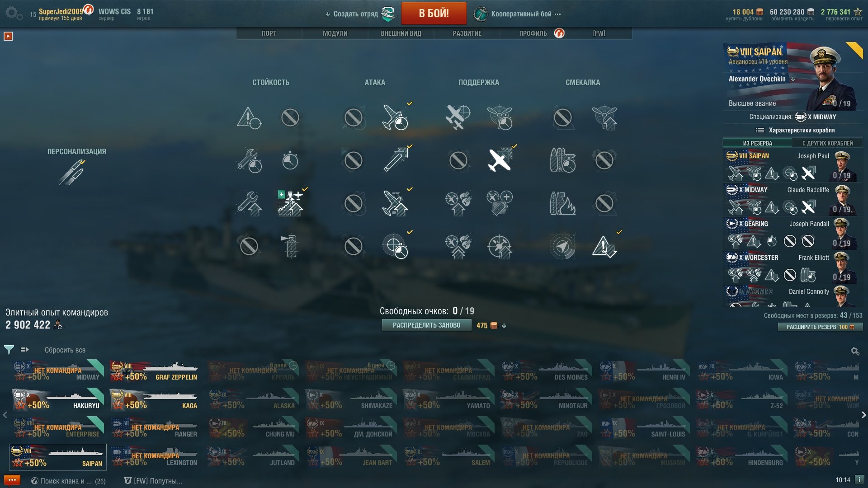
Task: Expand the Создать отряд dropdown
Action: tap(352, 14)
